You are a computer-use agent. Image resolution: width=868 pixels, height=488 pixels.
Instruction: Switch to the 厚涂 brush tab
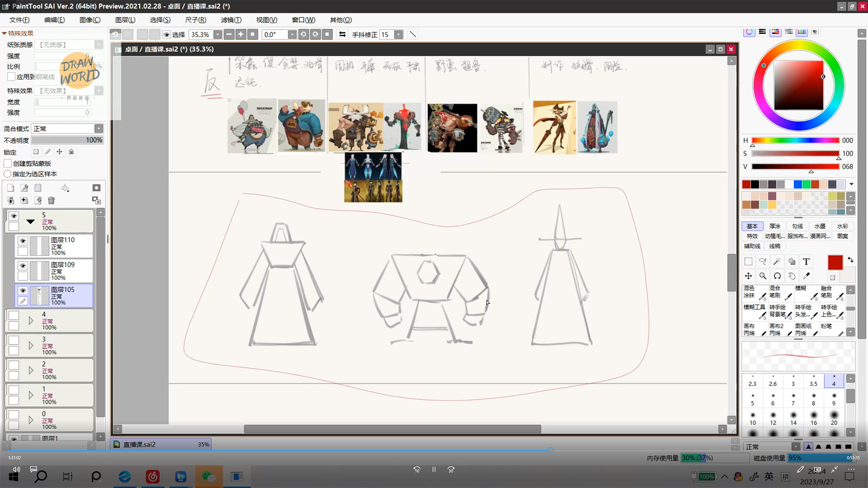775,226
